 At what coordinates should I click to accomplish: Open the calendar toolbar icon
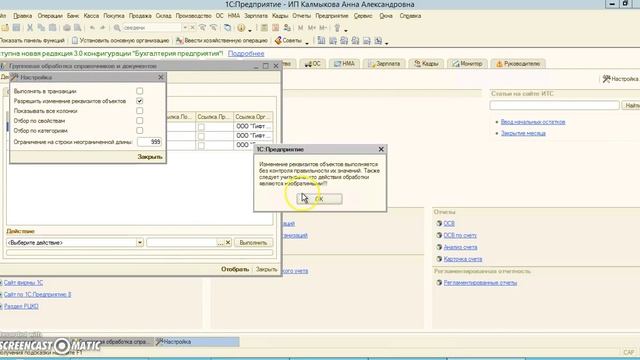click(276, 28)
